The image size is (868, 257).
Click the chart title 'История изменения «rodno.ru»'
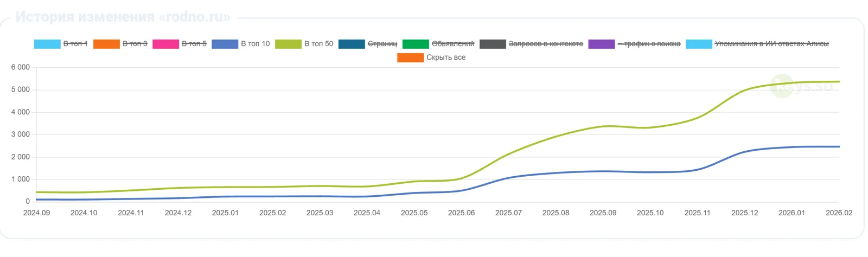(123, 17)
